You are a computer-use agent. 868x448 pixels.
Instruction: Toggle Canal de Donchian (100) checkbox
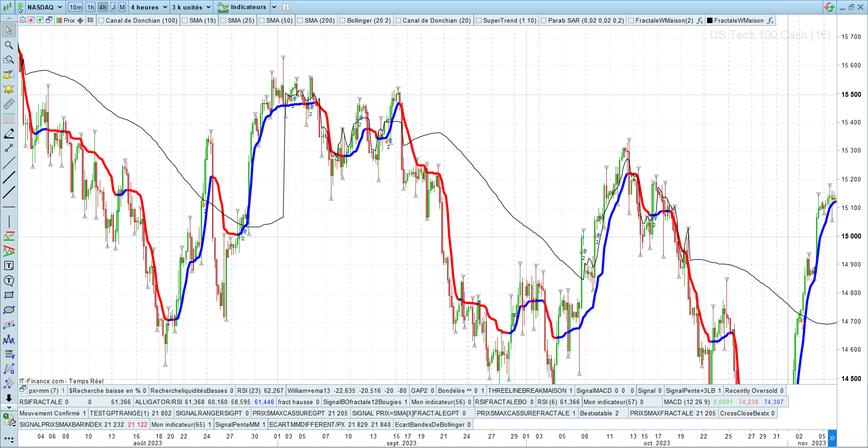(x=101, y=20)
